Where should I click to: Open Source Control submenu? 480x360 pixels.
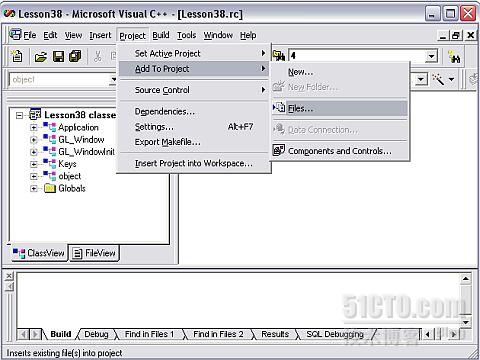pos(194,90)
